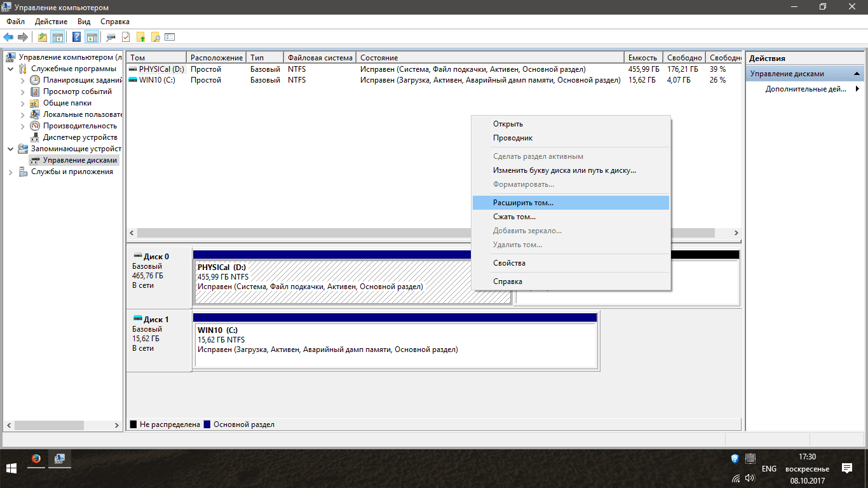Image resolution: width=868 pixels, height=488 pixels.
Task: Click the Help question mark toolbar icon
Action: (76, 37)
